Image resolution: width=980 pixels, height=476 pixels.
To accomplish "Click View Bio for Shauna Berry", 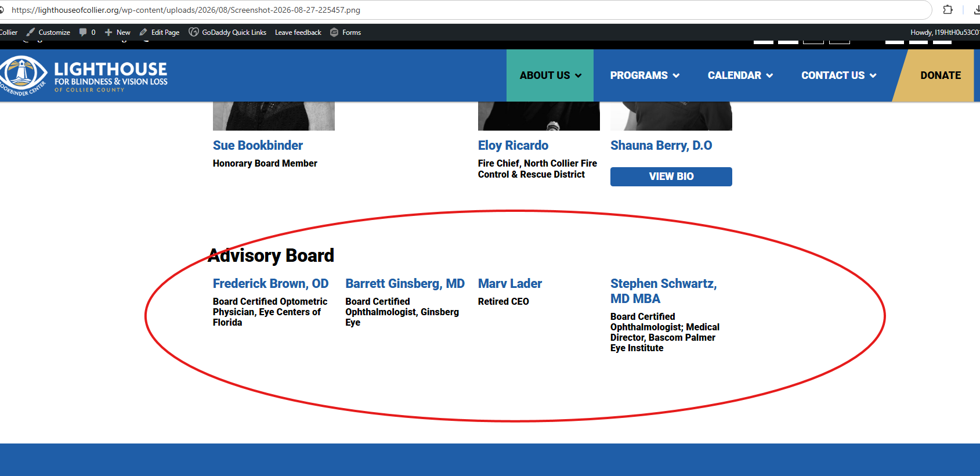I will coord(671,176).
